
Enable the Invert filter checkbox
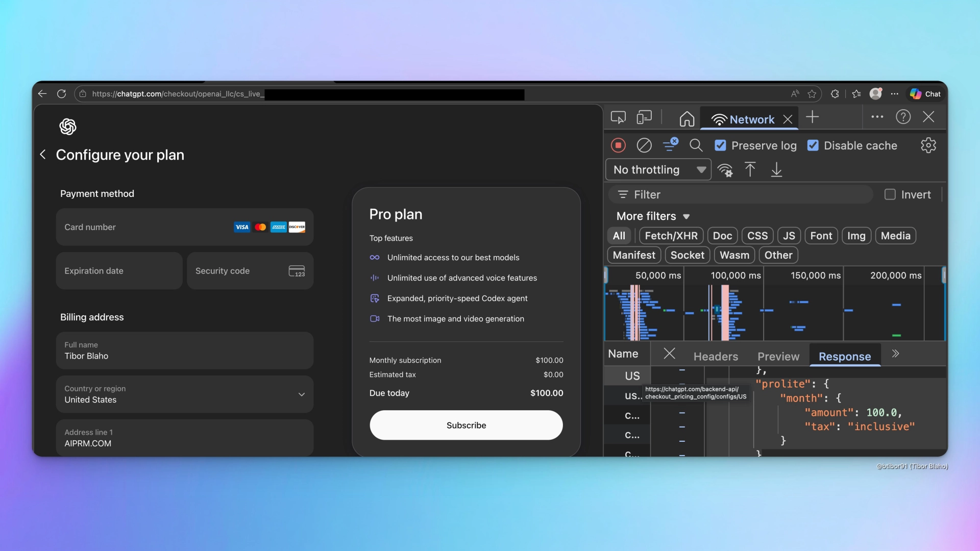(890, 194)
